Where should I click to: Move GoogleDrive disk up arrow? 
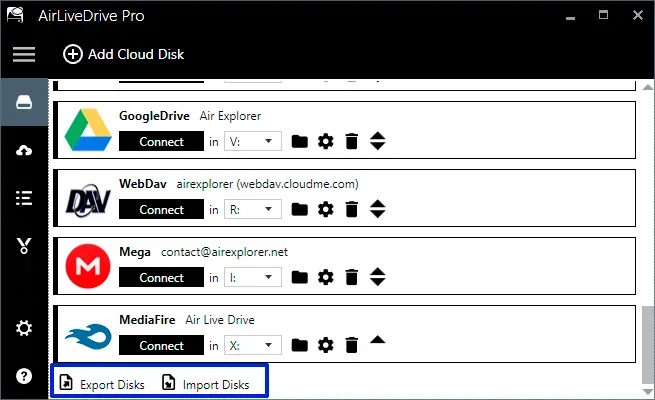378,136
